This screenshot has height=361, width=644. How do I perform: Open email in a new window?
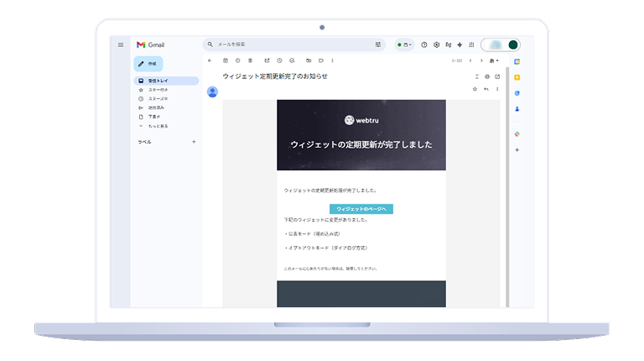click(x=497, y=76)
